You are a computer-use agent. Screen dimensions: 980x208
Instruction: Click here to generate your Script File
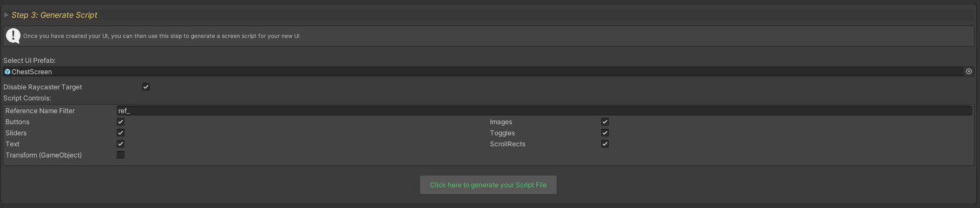point(488,185)
